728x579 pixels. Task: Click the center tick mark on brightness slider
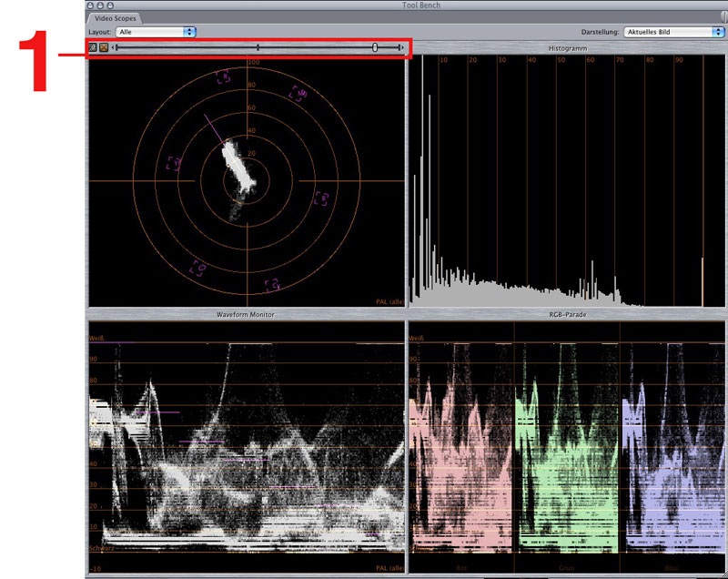click(x=258, y=47)
